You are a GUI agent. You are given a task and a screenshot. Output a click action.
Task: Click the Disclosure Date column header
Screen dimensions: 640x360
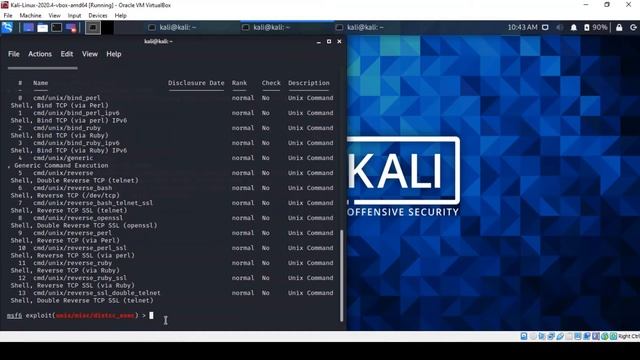pyautogui.click(x=196, y=83)
